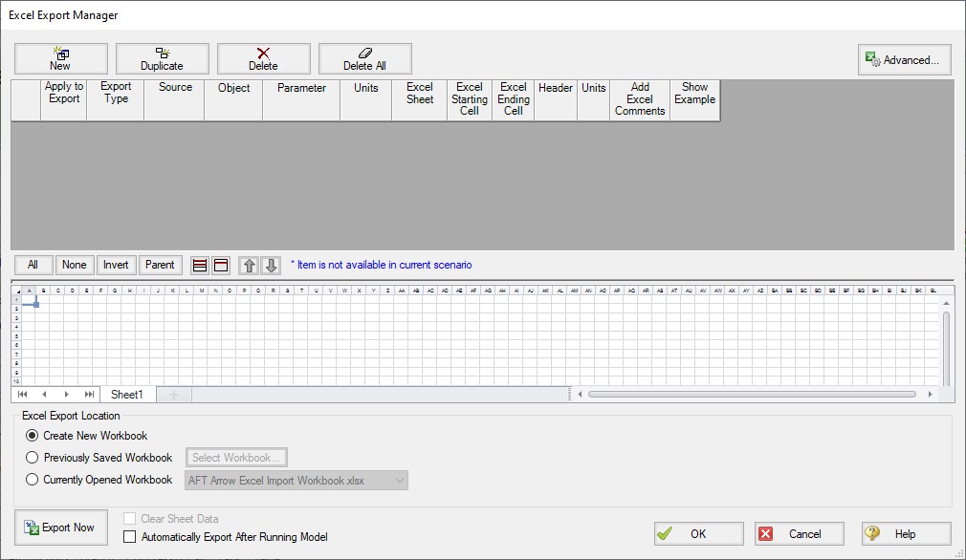966x560 pixels.
Task: Go to the first sheet tab arrow
Action: click(x=22, y=395)
